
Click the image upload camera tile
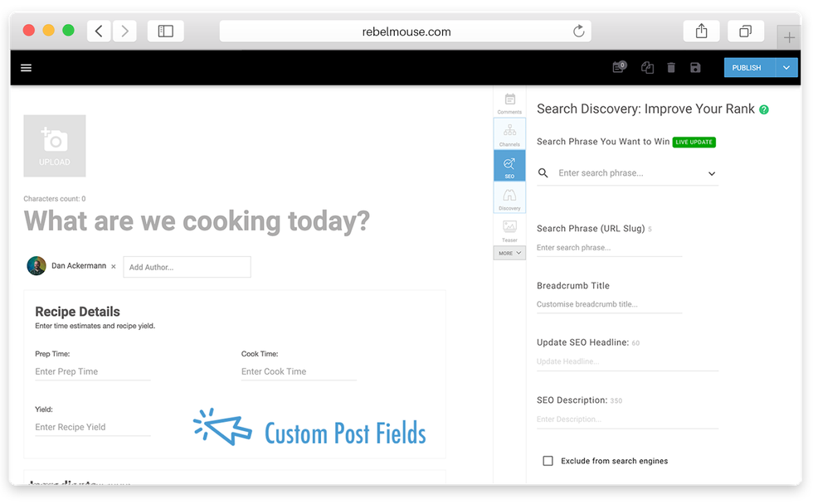coord(55,146)
